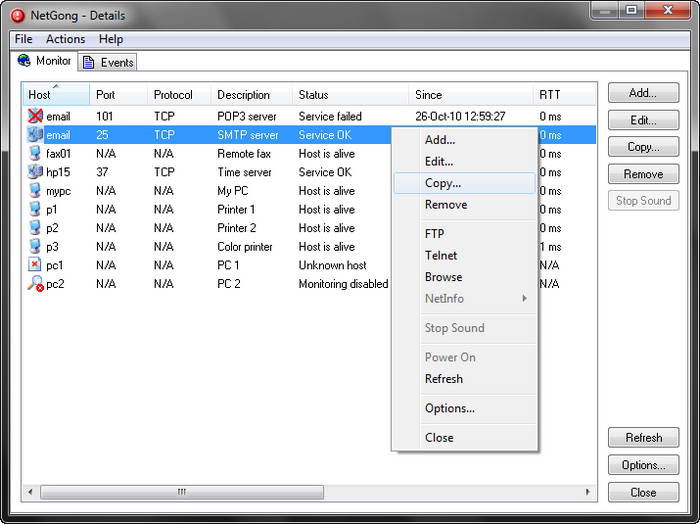Switch to the Events tab
700x524 pixels.
pos(108,62)
